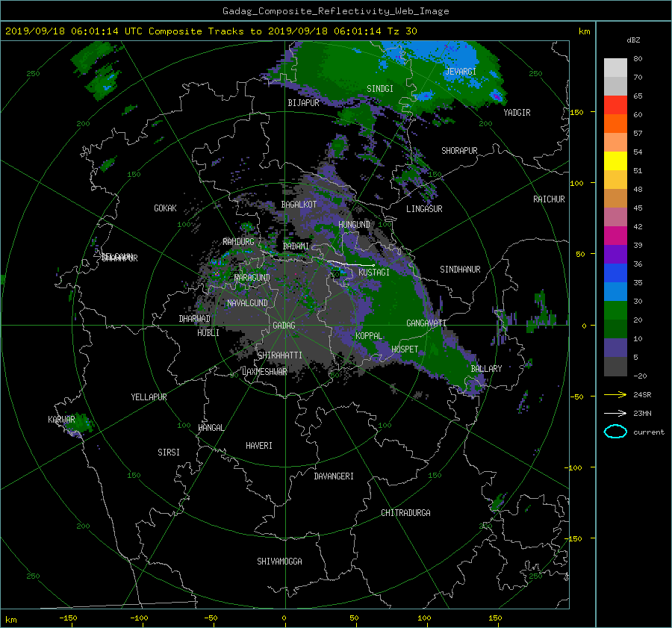Click the BALLARY city label
672x628 pixels.
click(486, 369)
